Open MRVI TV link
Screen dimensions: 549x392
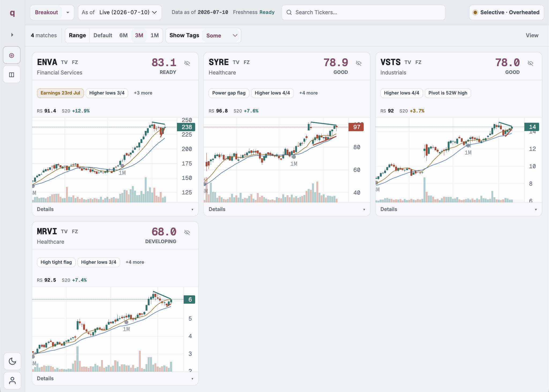coord(64,232)
